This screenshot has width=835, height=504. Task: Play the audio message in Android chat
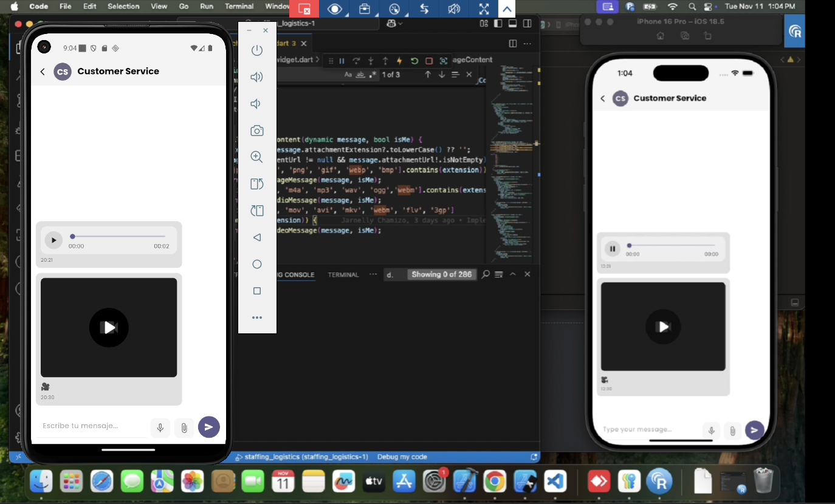[53, 240]
